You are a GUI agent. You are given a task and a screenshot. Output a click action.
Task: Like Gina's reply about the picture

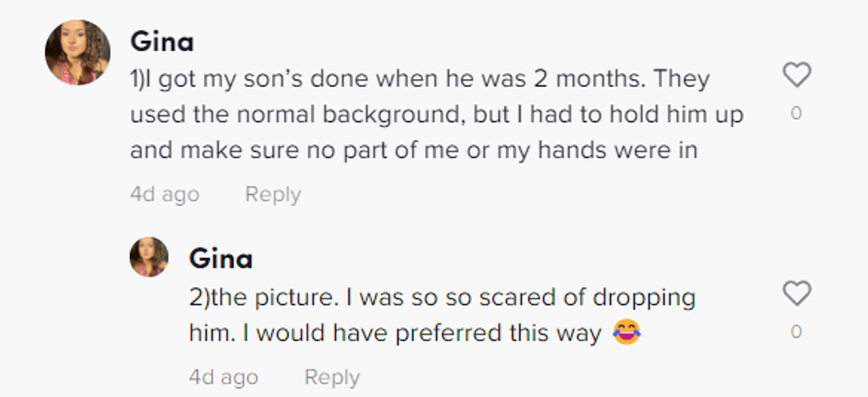797,293
